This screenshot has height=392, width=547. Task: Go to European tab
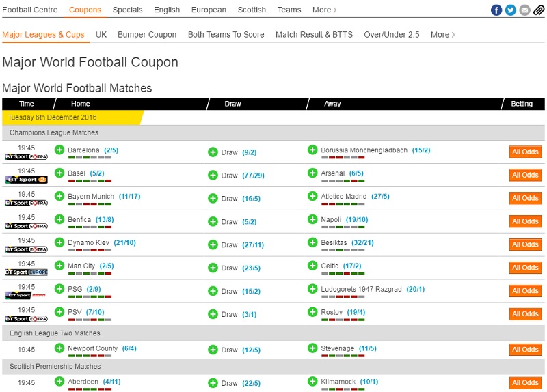click(x=209, y=10)
